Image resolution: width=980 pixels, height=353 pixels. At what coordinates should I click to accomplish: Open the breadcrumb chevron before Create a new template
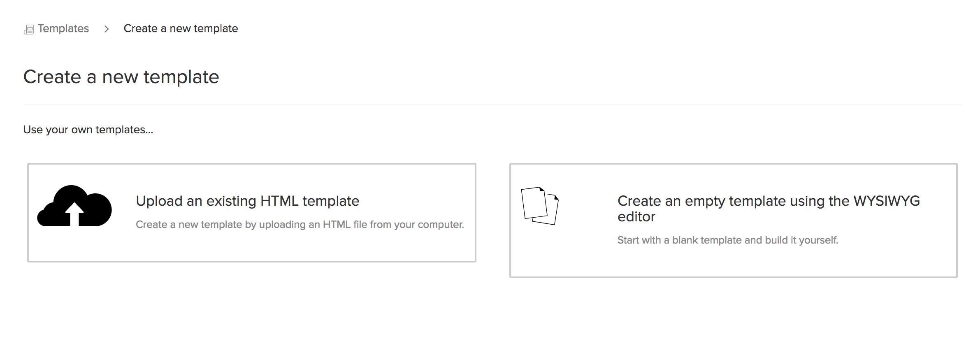click(107, 29)
